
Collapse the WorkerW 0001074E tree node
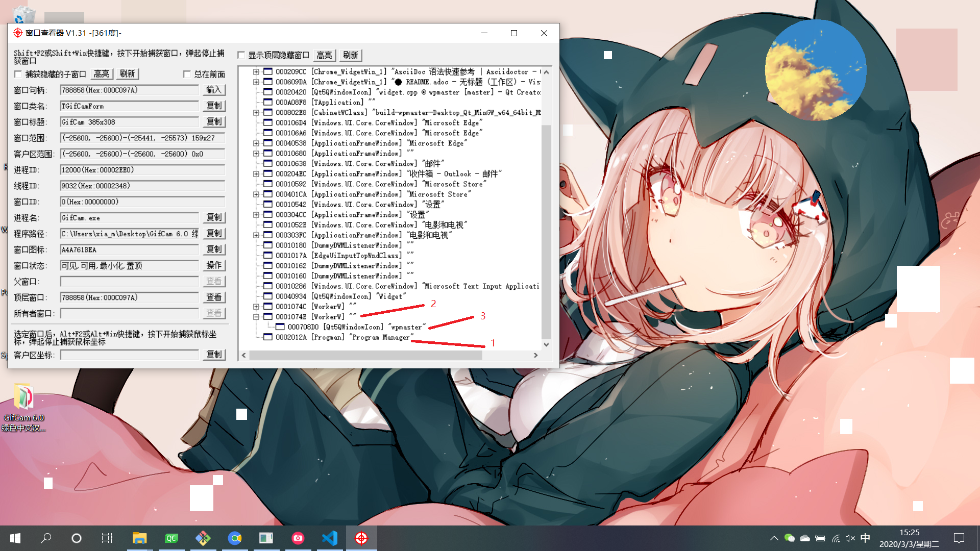click(256, 317)
